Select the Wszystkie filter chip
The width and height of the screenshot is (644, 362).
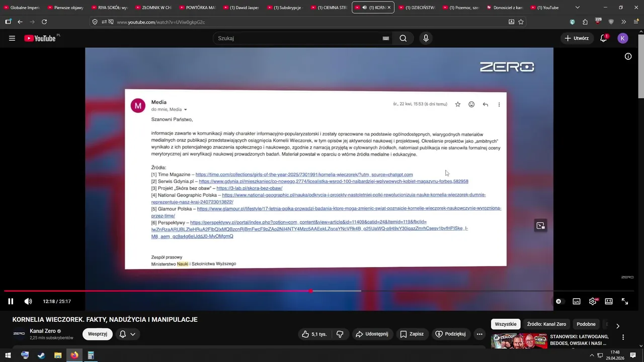(x=506, y=324)
